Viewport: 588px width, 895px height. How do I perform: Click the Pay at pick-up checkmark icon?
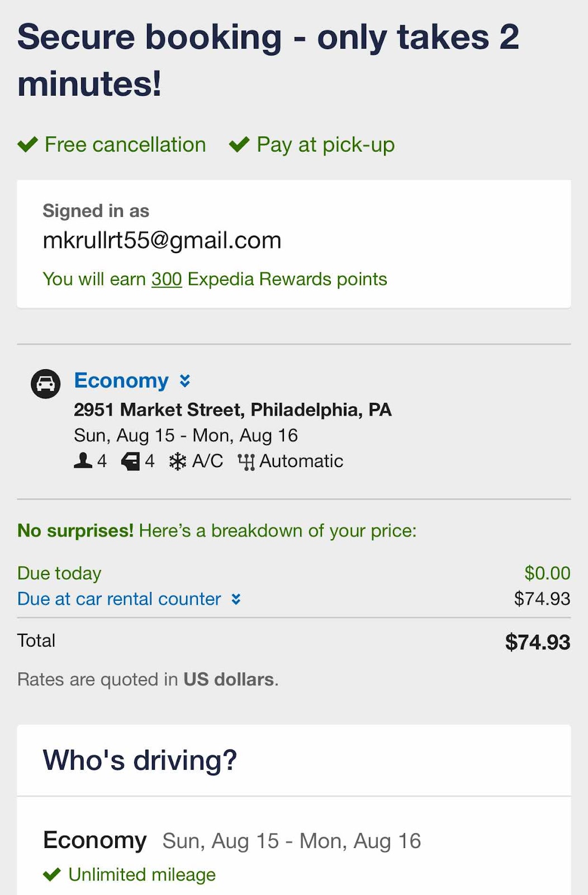[x=239, y=144]
